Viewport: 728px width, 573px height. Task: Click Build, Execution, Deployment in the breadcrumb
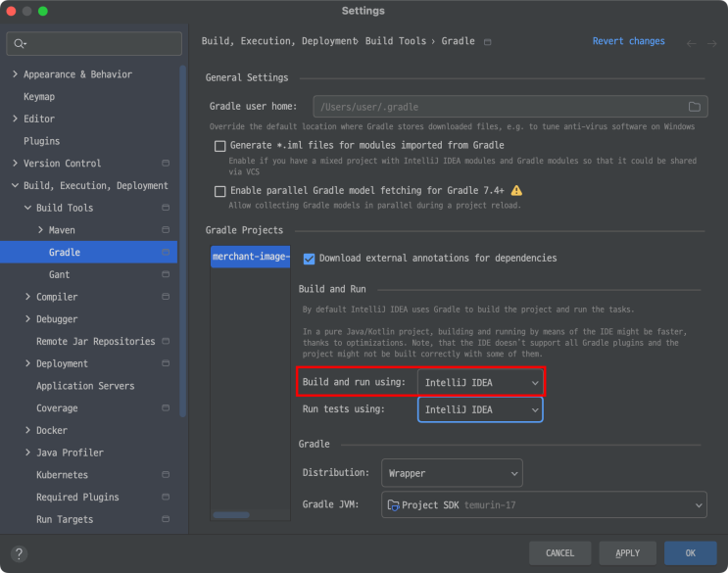coord(278,41)
